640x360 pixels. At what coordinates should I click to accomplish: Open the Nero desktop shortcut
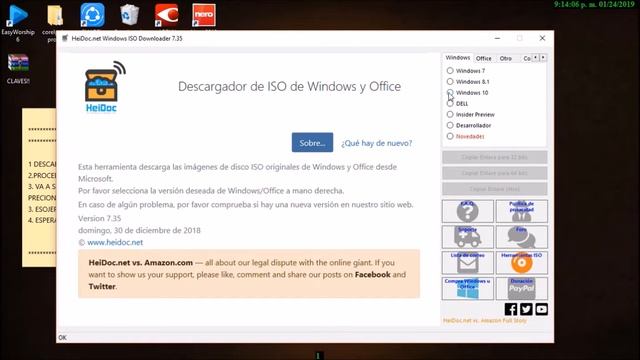point(204,15)
